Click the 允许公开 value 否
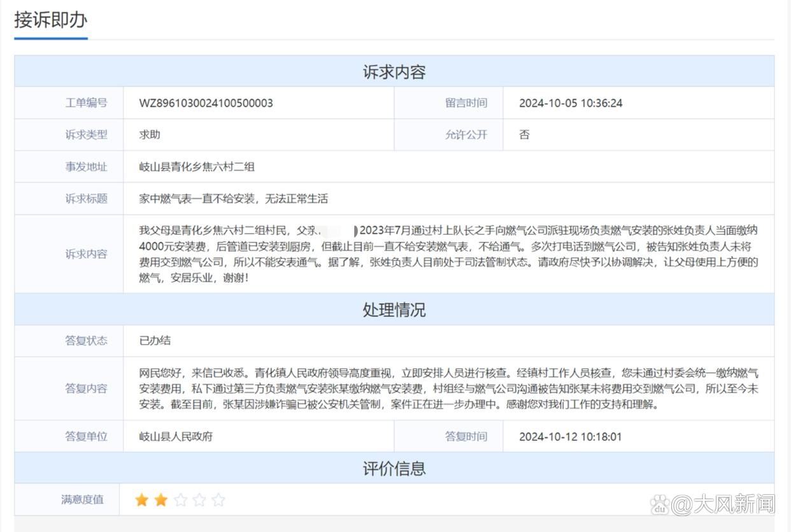 pos(524,135)
